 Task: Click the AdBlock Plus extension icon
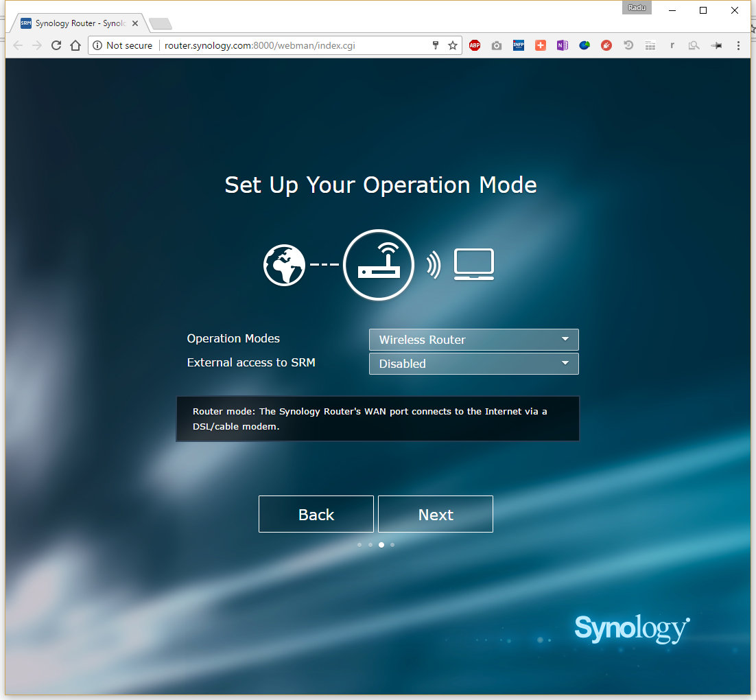(x=475, y=45)
